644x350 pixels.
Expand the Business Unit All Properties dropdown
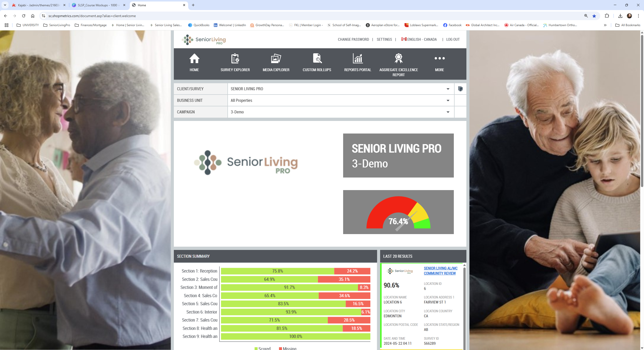[448, 101]
